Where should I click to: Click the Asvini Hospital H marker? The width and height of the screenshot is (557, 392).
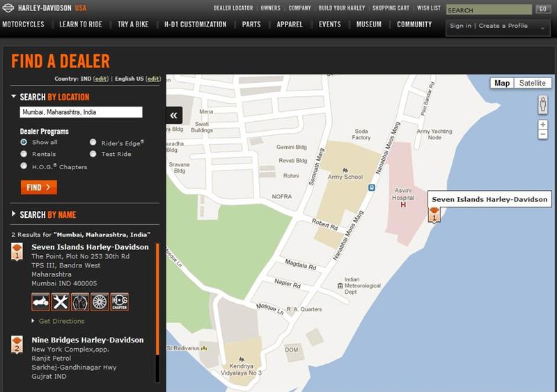click(403, 205)
